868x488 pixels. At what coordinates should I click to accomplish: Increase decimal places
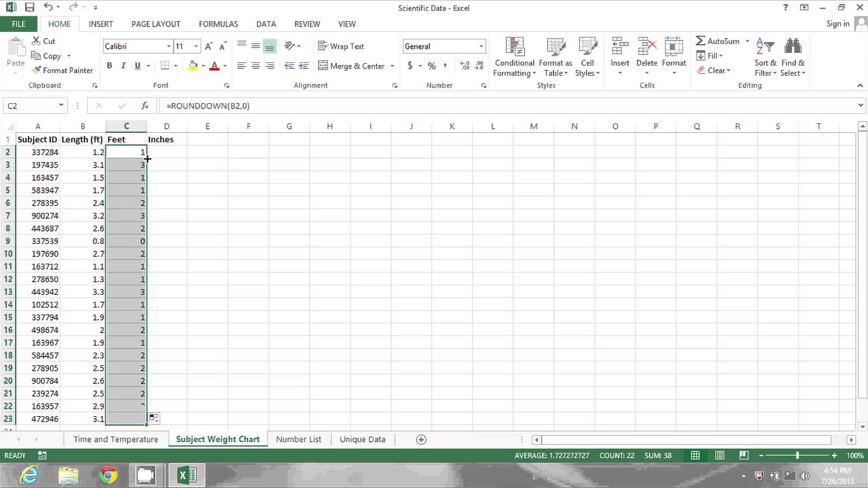[465, 66]
